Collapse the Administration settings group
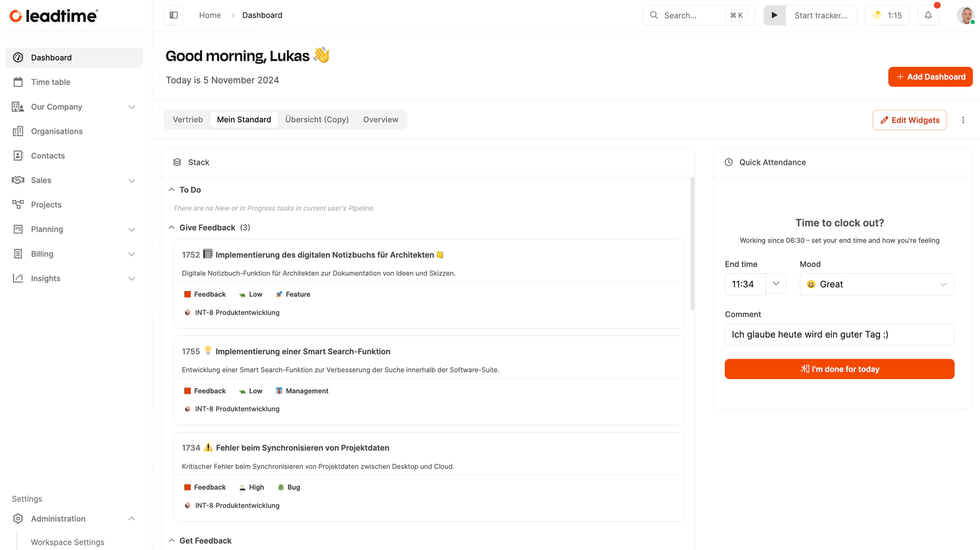The width and height of the screenshot is (980, 550). coord(131,519)
